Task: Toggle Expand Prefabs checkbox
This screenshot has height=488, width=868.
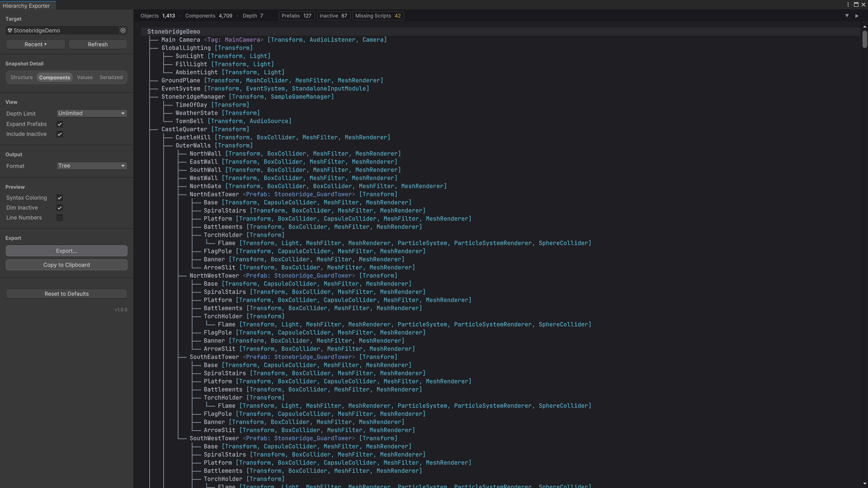Action: [x=60, y=124]
